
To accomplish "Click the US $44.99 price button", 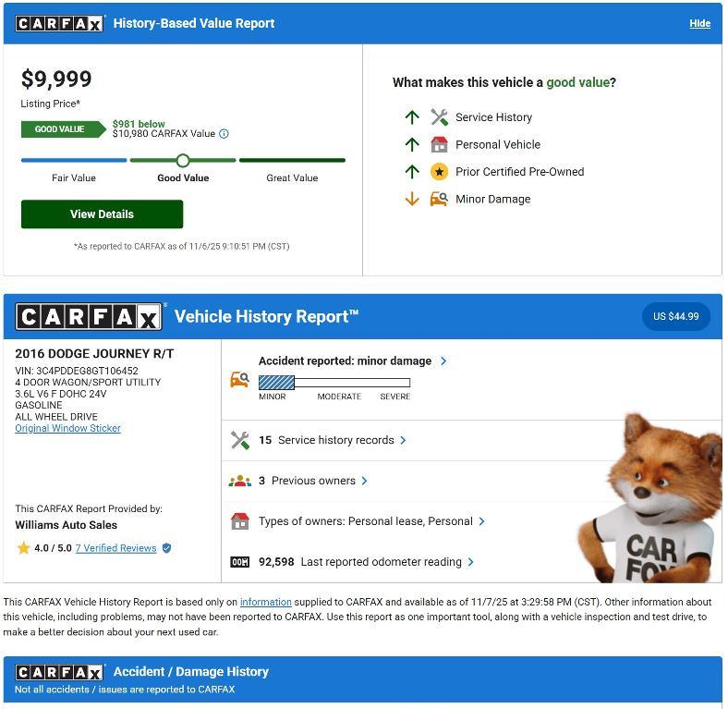I will tap(676, 317).
